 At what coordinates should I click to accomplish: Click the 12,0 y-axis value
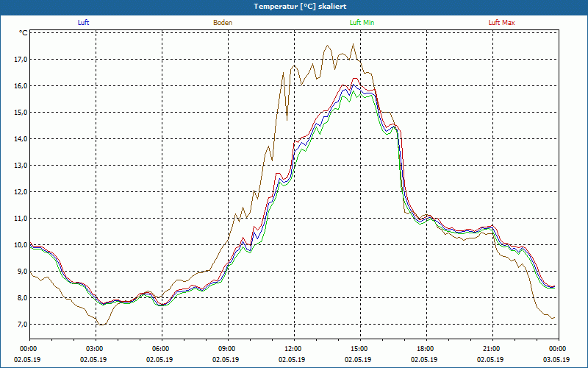tap(21, 192)
